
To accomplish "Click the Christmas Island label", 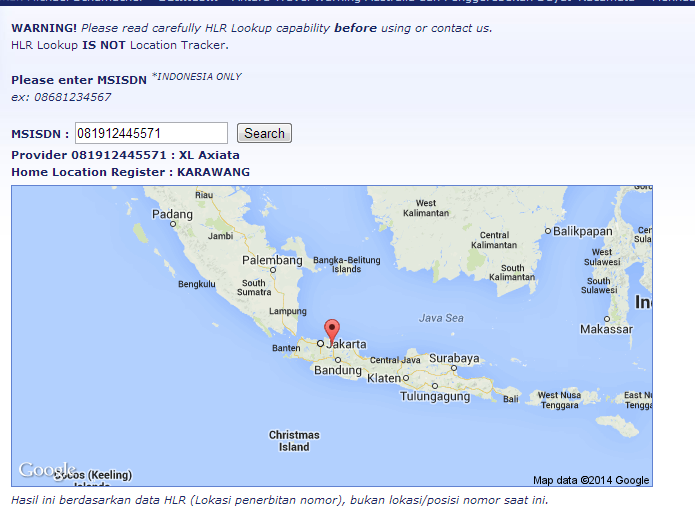I will coord(294,441).
